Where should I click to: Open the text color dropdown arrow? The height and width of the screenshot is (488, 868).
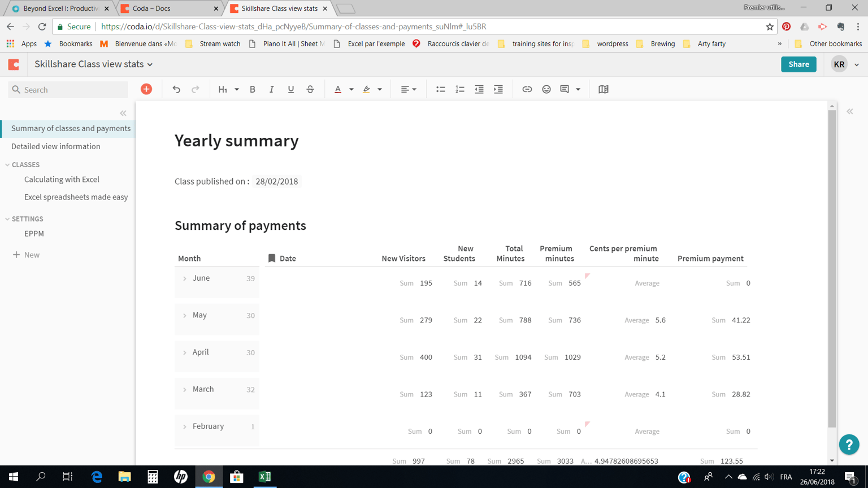tap(351, 89)
